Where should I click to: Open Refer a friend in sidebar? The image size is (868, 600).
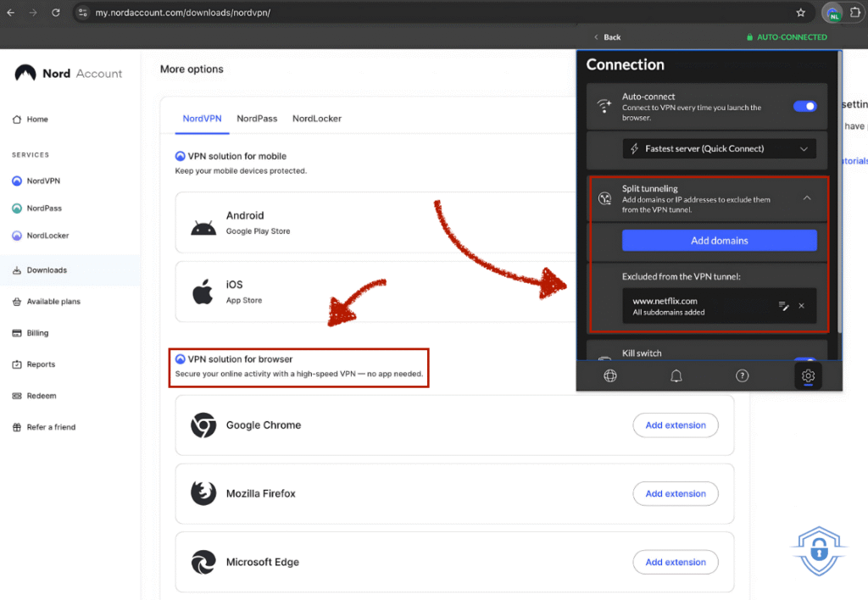tap(44, 427)
